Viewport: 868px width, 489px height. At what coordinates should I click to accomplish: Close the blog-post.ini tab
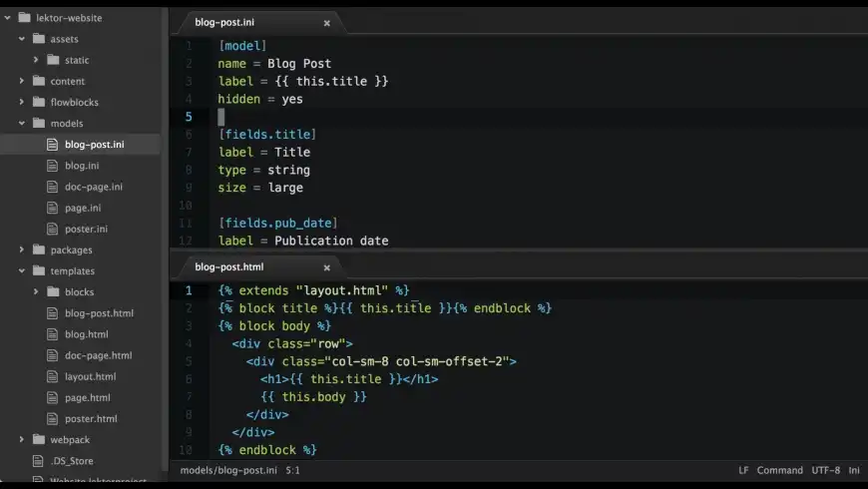click(326, 23)
